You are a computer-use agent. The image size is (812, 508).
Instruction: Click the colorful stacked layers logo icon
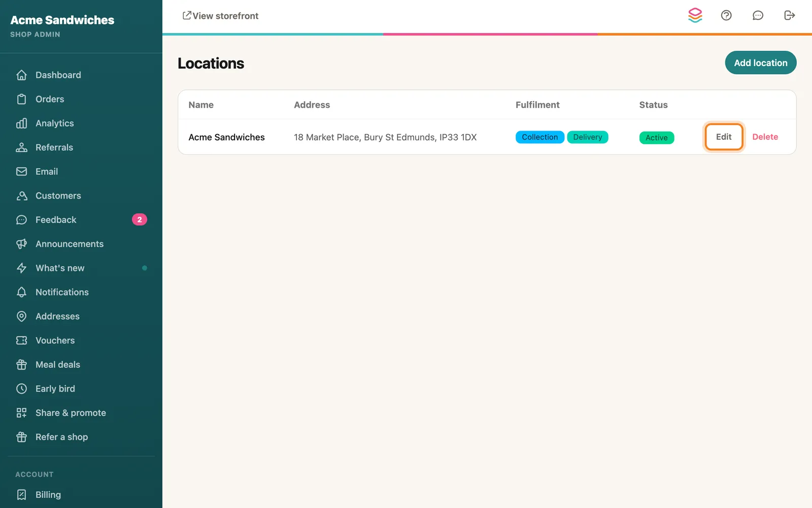click(x=695, y=15)
